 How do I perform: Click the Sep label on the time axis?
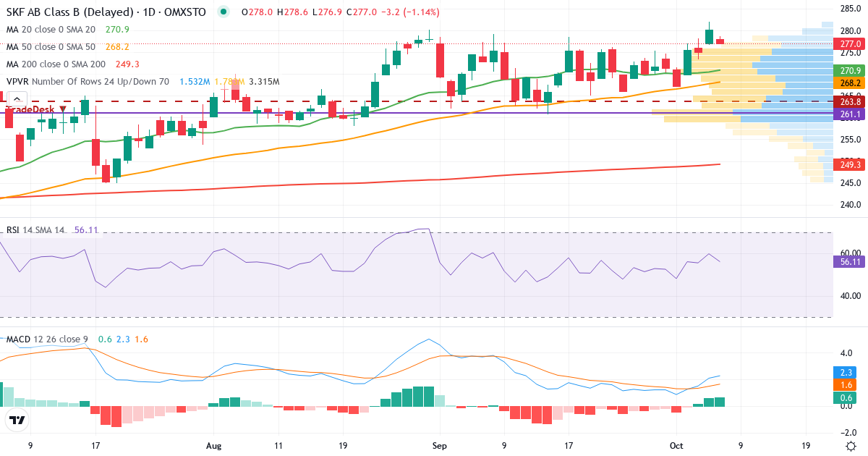pyautogui.click(x=440, y=444)
